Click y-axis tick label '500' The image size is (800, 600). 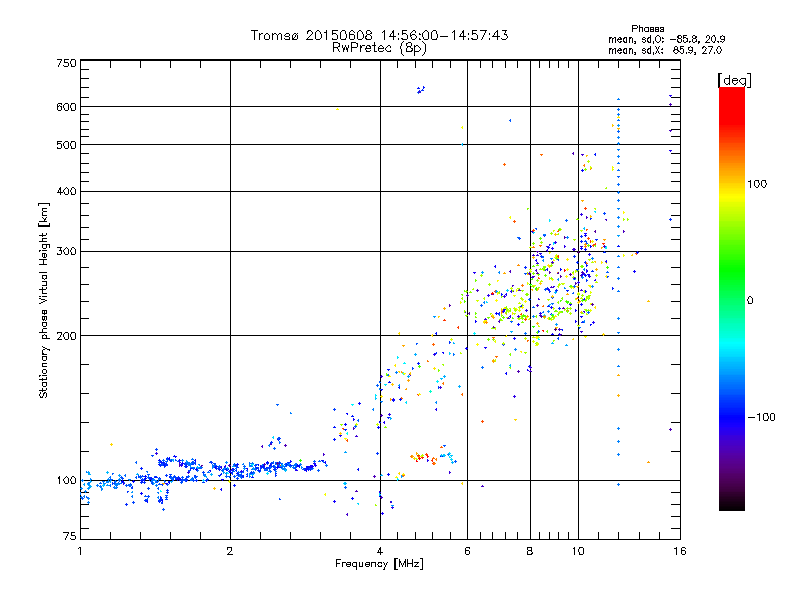66,145
